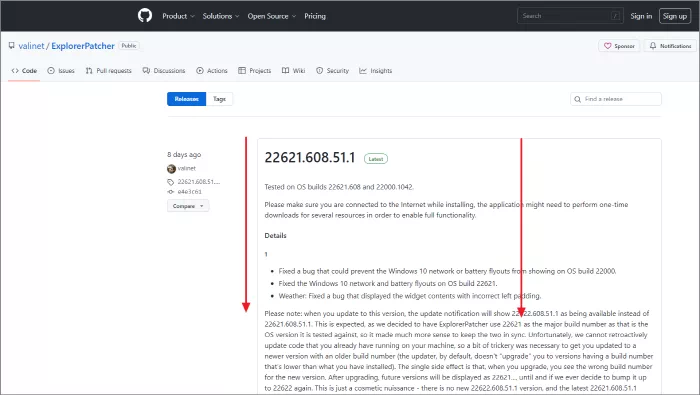The width and height of the screenshot is (700, 395).
Task: Click the Find a release field
Action: pos(616,99)
